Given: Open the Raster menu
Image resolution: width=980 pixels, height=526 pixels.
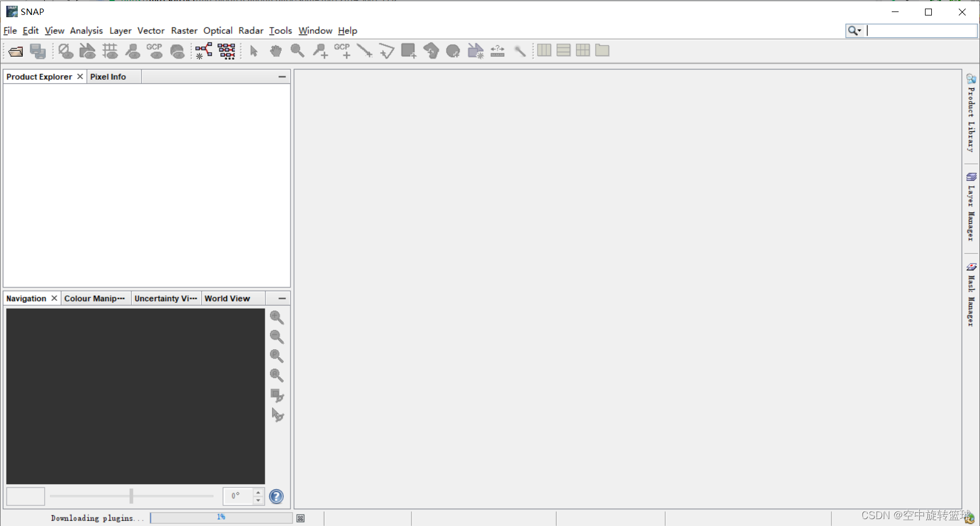Looking at the screenshot, I should tap(184, 30).
